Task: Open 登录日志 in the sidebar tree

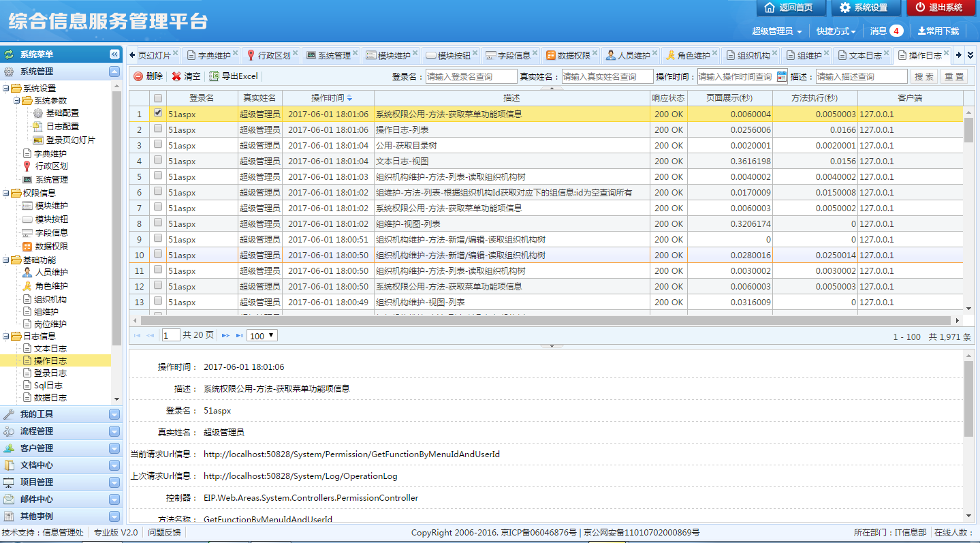Action: pyautogui.click(x=50, y=373)
